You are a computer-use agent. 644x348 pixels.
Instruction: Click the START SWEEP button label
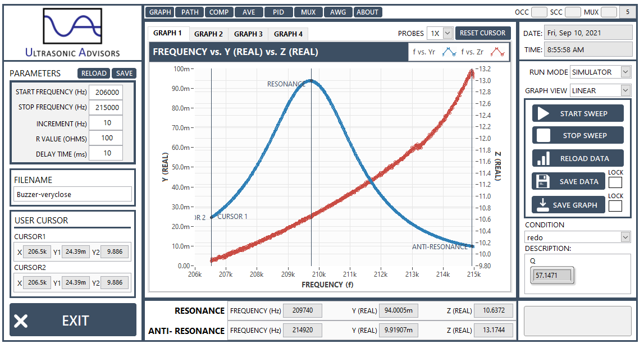click(583, 114)
